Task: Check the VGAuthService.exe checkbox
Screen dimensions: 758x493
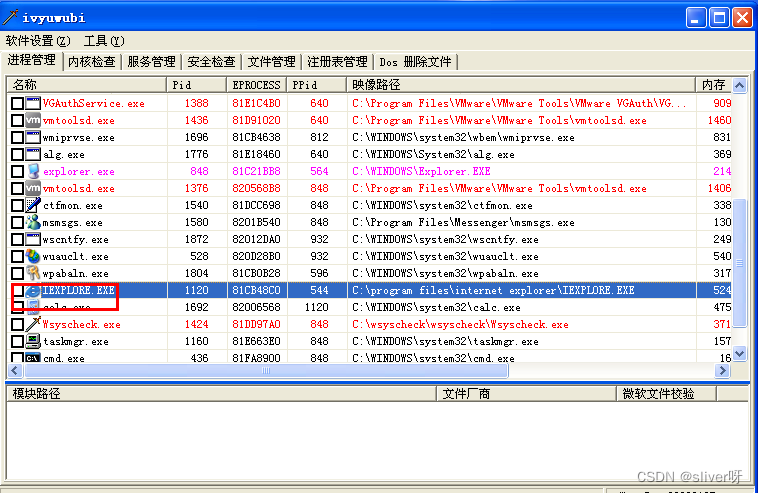Action: 17,103
